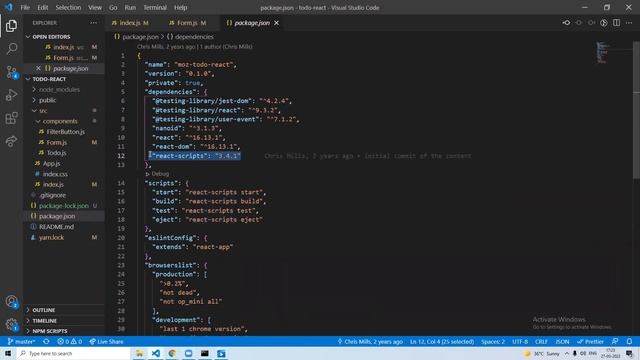Click Visual Studio Code taskbar icon
Screen dimensions: 640x360
156,353
